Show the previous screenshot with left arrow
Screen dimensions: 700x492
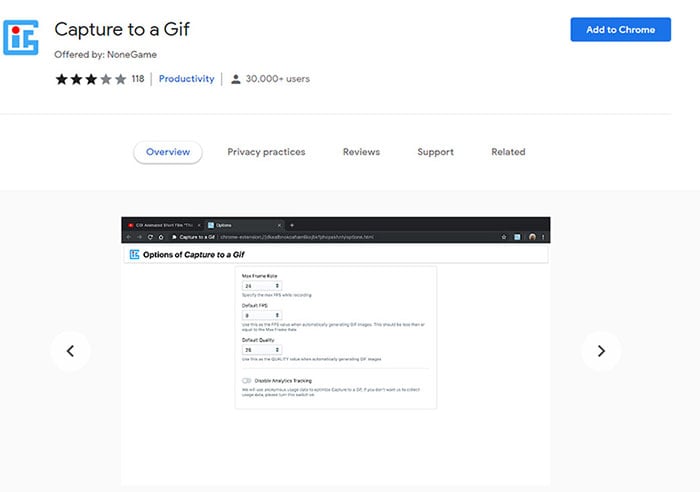[70, 351]
